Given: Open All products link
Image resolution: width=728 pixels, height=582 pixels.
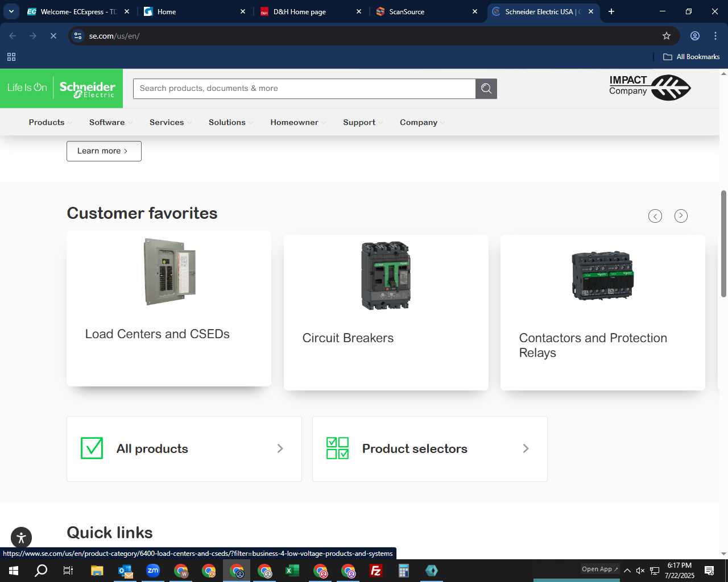Looking at the screenshot, I should point(184,449).
